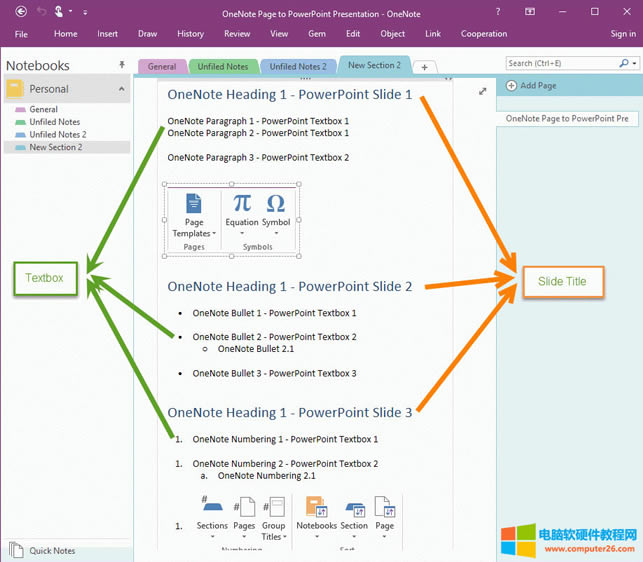Click the add new section plus tab
This screenshot has width=643, height=562.
click(424, 67)
